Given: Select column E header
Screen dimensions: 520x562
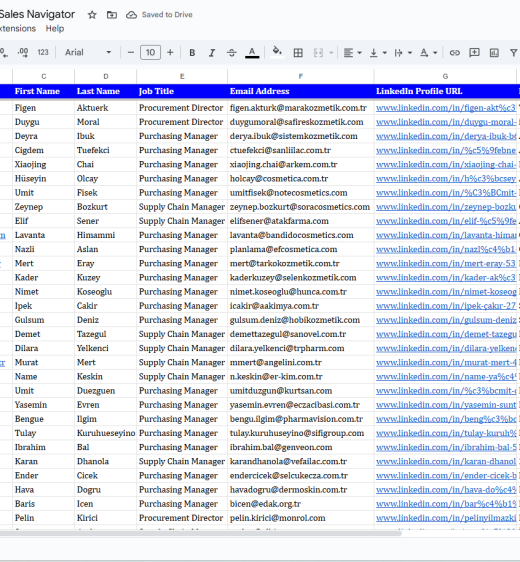Looking at the screenshot, I should pyautogui.click(x=182, y=76).
